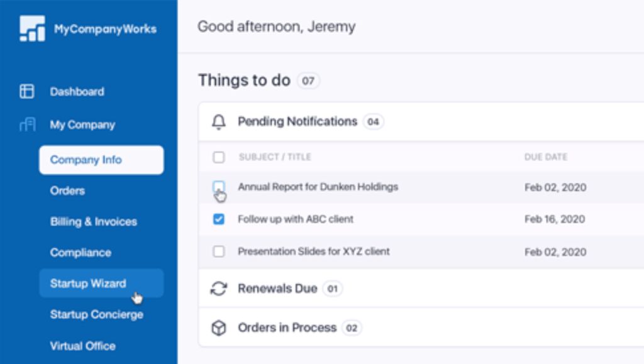644x364 pixels.
Task: Toggle the select-all checkbox in table header
Action: coord(218,157)
